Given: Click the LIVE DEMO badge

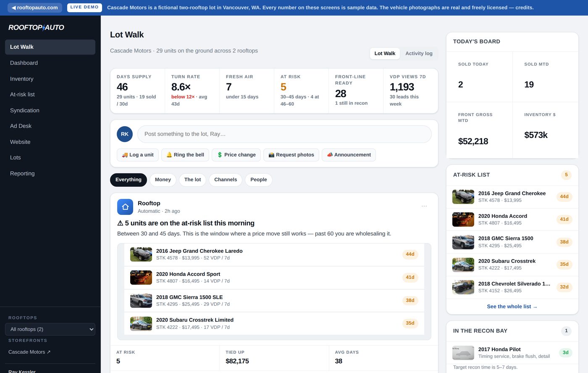Looking at the screenshot, I should tap(84, 8).
